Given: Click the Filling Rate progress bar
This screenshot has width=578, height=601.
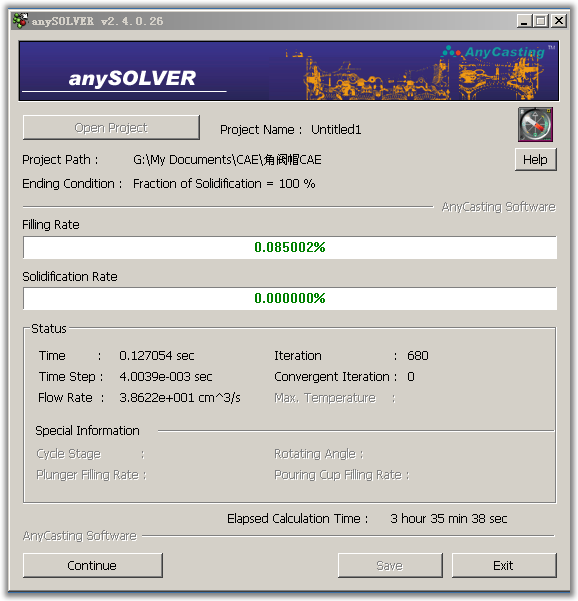Looking at the screenshot, I should click(x=290, y=247).
